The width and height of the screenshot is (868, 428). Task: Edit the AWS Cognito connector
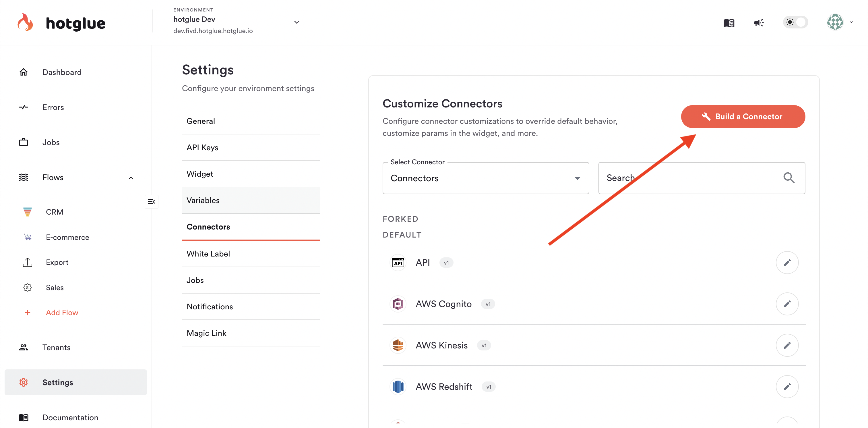pyautogui.click(x=787, y=304)
